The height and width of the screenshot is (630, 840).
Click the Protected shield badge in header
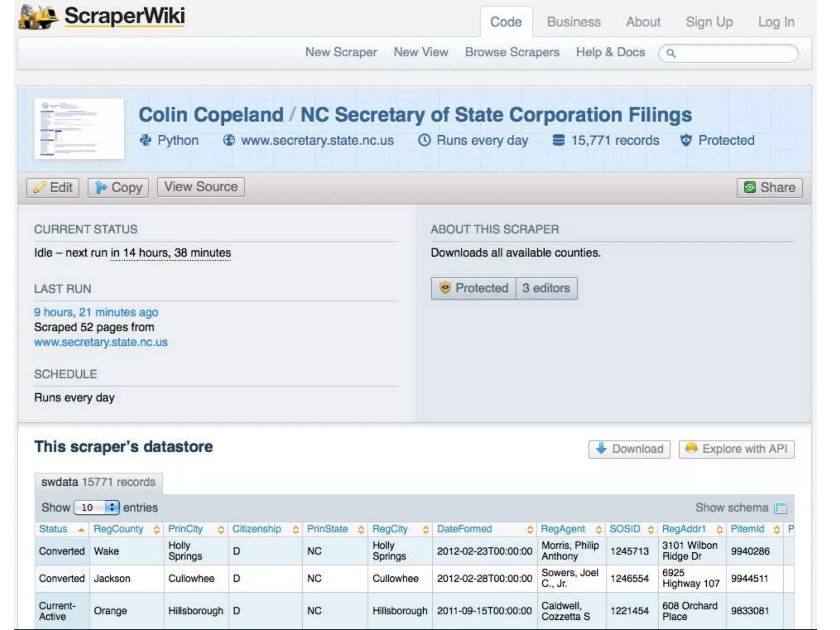[686, 140]
